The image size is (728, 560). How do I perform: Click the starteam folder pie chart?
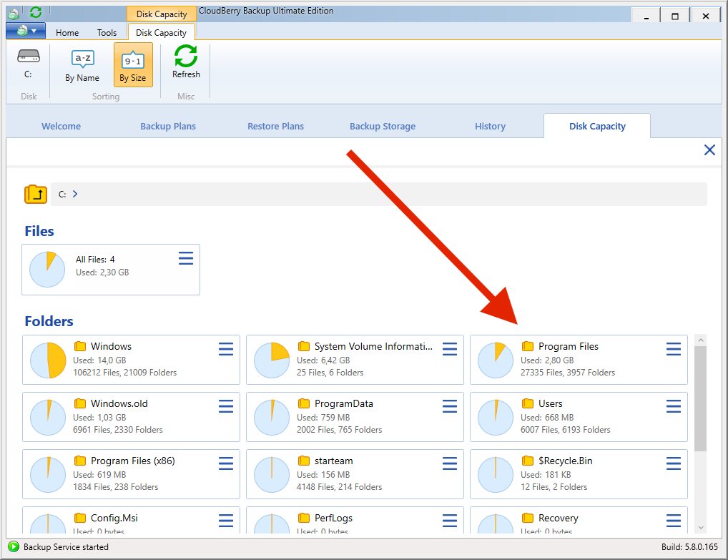point(272,475)
